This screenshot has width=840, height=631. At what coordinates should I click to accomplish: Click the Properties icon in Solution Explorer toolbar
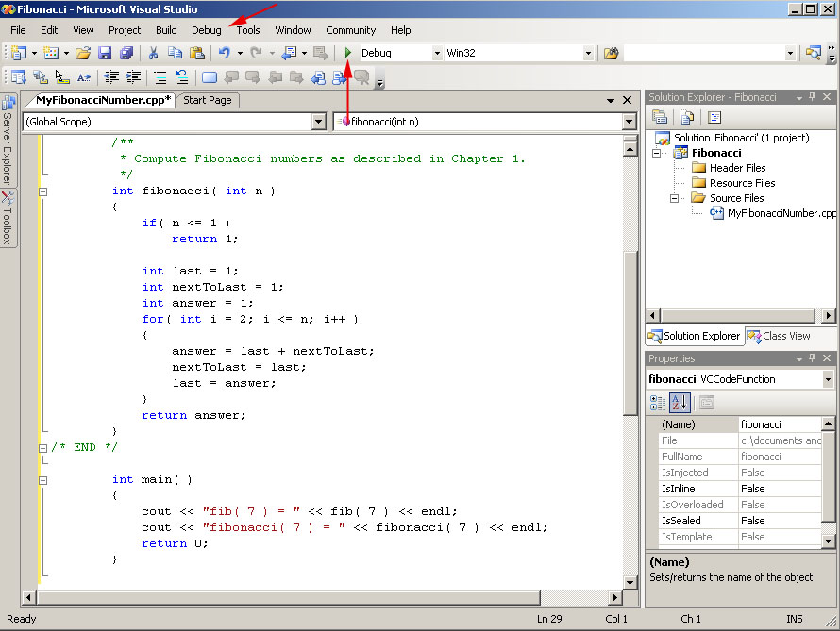click(660, 117)
